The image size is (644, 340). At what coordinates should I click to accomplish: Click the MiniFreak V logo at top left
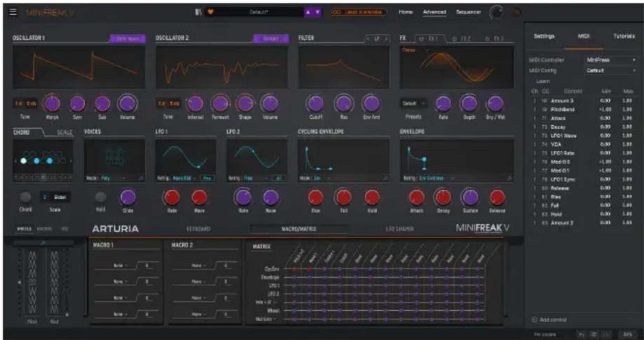50,12
